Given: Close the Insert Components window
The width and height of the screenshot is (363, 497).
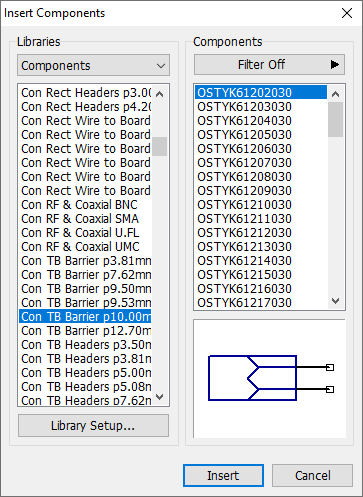Looking at the screenshot, I should click(347, 13).
